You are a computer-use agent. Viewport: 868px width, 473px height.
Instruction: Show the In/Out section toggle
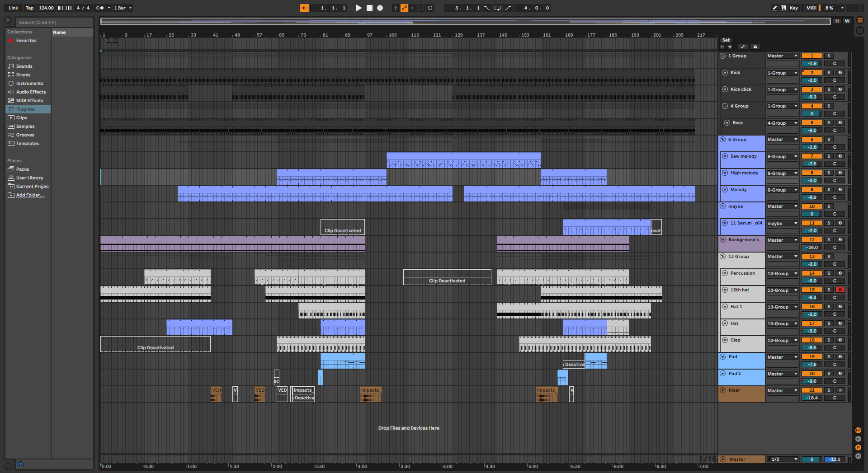coord(858,430)
